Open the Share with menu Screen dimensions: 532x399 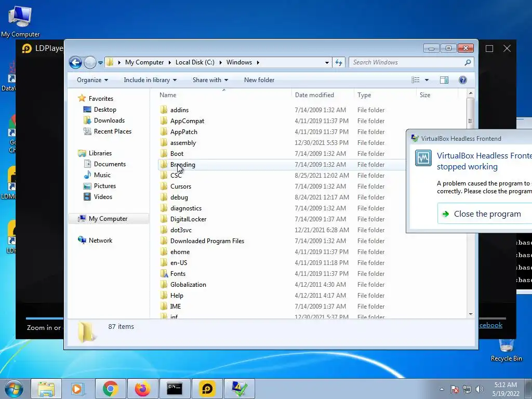click(210, 80)
